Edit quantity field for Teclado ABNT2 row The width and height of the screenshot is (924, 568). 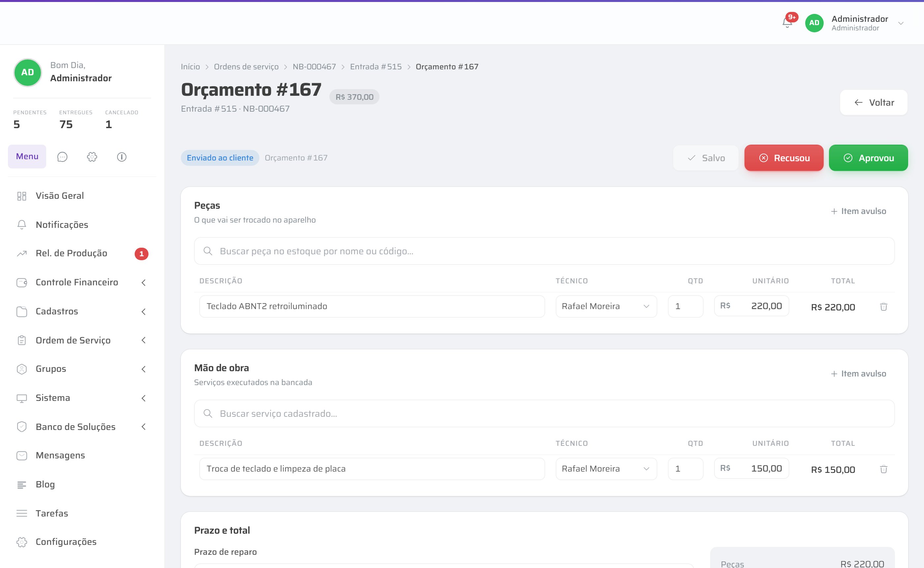click(685, 306)
